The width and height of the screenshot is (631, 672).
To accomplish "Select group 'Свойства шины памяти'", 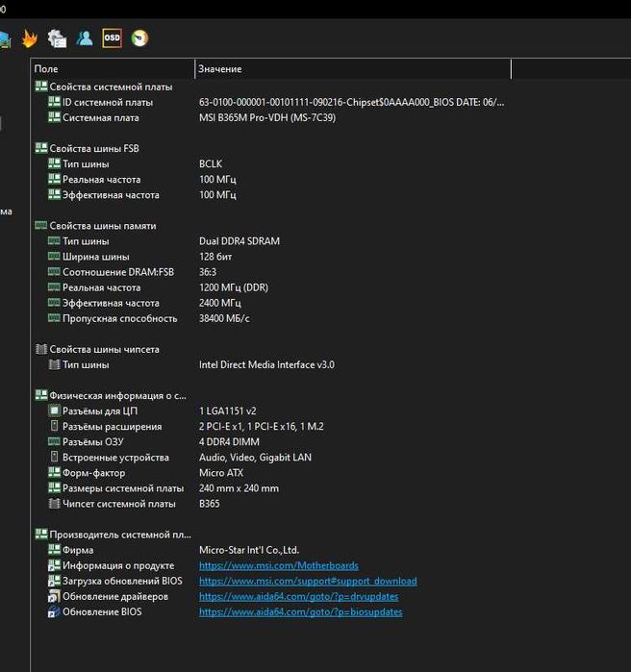I will pos(95,226).
